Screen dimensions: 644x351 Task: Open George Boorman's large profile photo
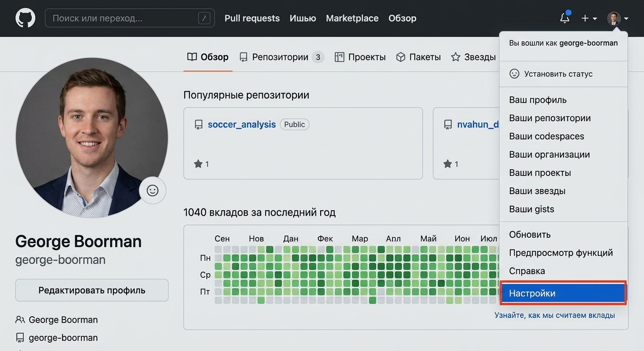pos(92,138)
